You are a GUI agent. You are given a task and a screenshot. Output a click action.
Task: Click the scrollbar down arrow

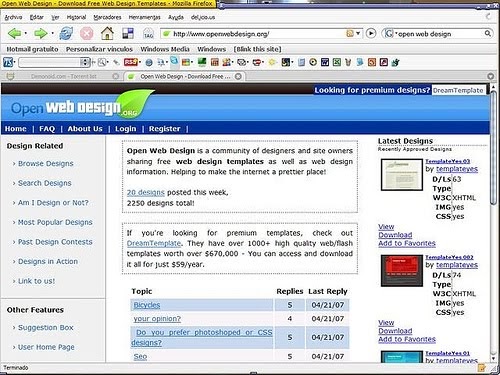pos(493,359)
